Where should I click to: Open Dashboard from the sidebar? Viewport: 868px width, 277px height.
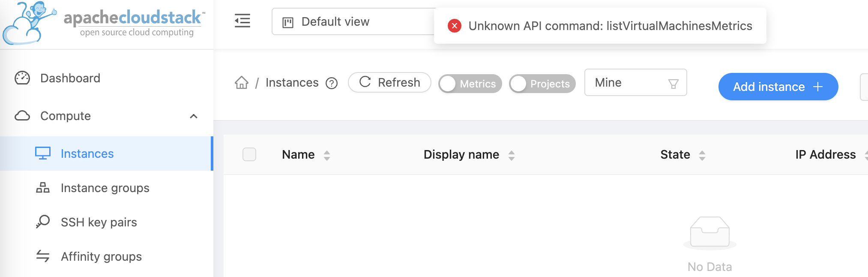[x=70, y=78]
